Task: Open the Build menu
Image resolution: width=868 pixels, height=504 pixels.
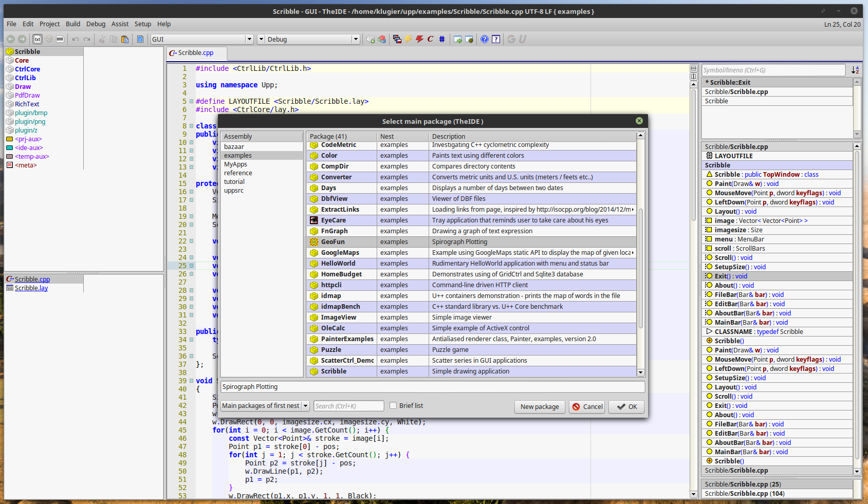Action: (72, 24)
